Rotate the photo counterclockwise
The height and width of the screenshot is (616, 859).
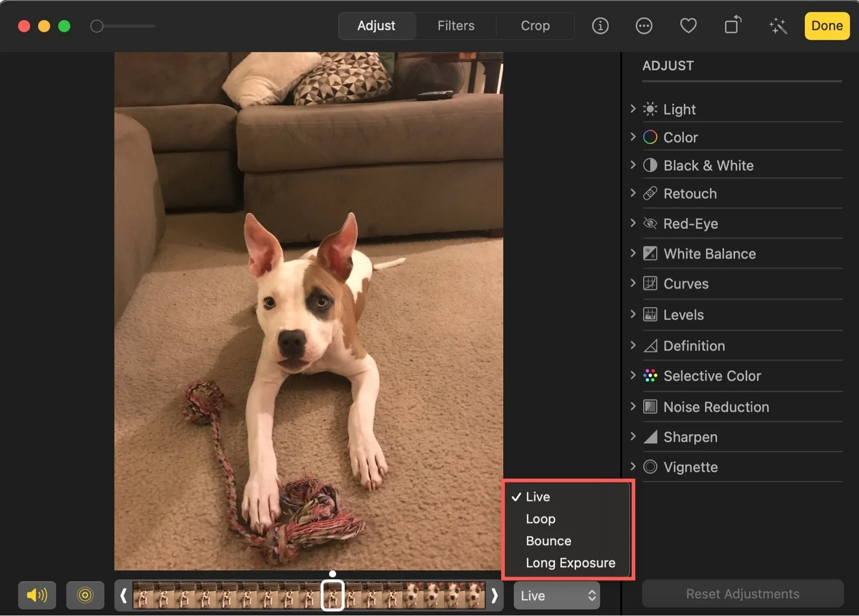(733, 25)
